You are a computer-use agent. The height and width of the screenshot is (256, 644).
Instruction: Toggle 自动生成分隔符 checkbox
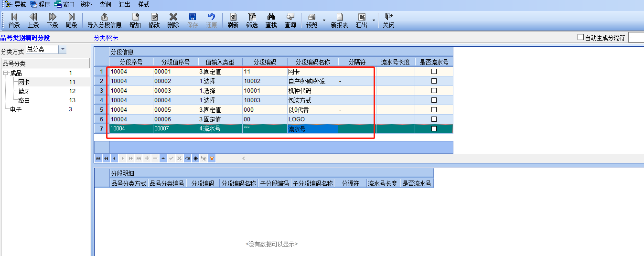tap(581, 37)
